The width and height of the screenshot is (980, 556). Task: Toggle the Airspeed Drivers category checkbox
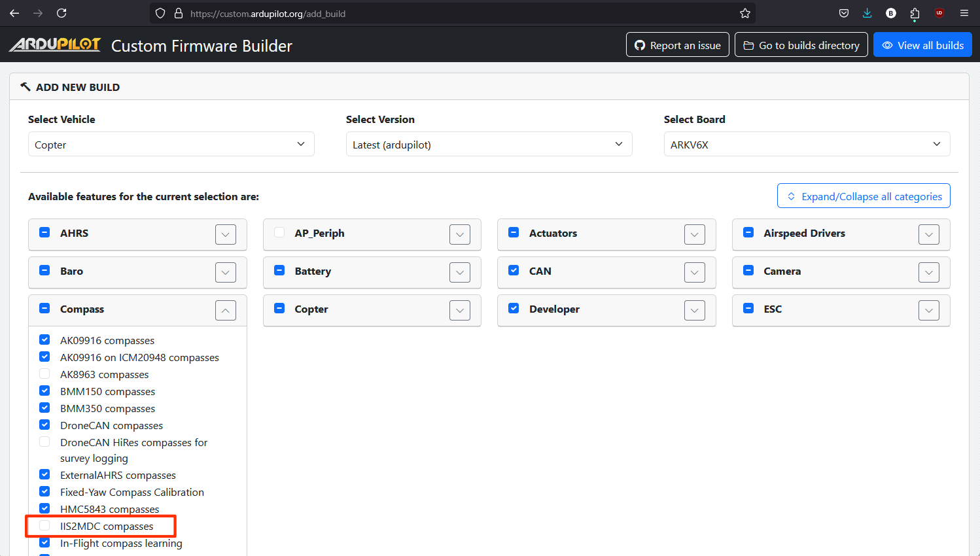tap(748, 232)
